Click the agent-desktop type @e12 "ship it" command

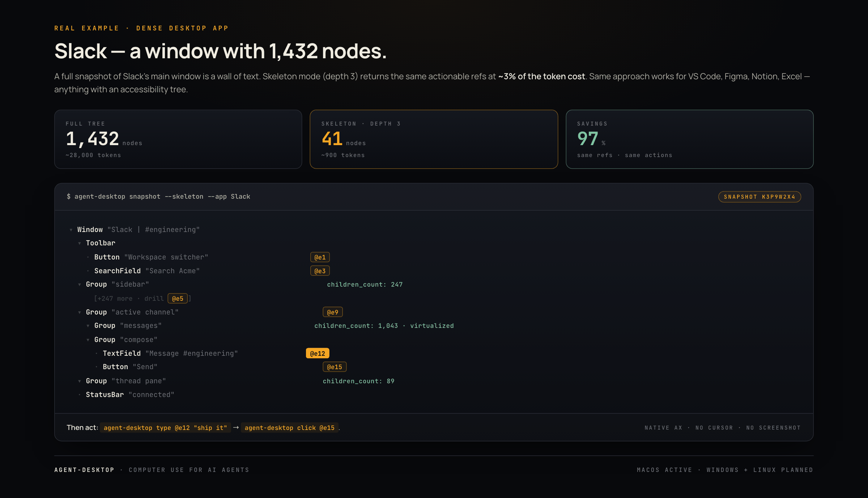click(165, 428)
